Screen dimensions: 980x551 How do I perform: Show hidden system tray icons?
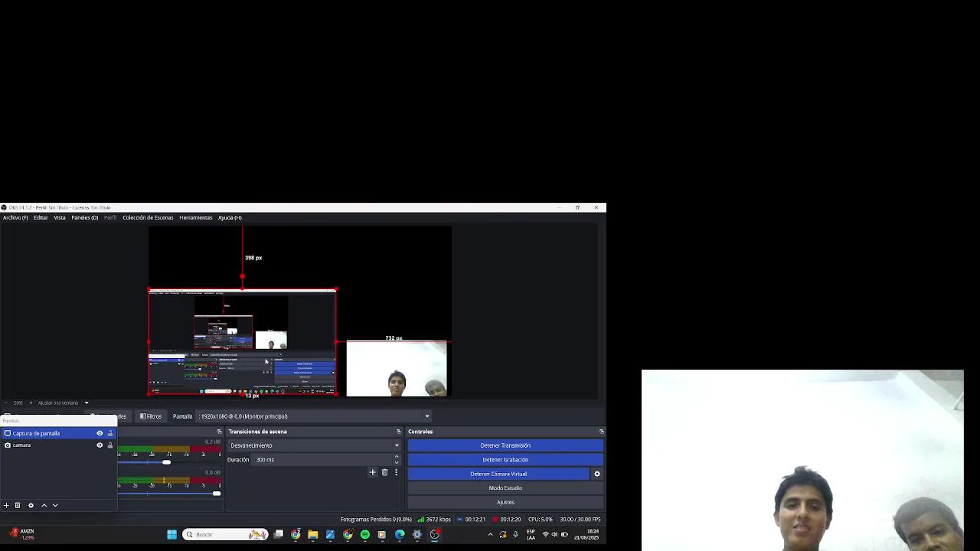point(490,534)
